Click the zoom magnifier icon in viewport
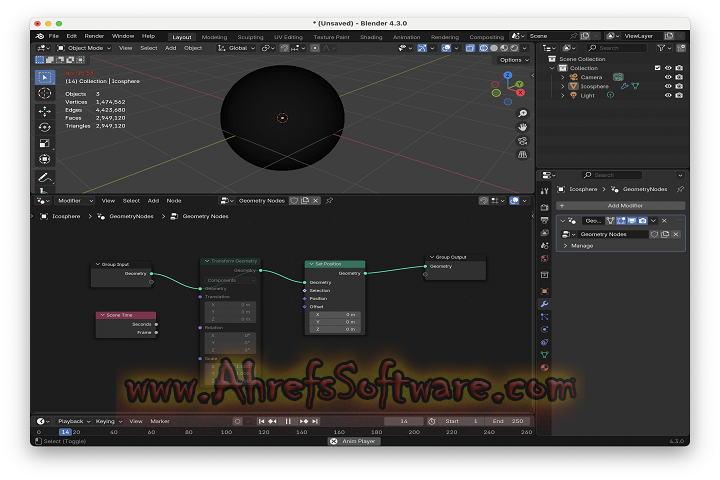The image size is (720, 480). (x=523, y=114)
